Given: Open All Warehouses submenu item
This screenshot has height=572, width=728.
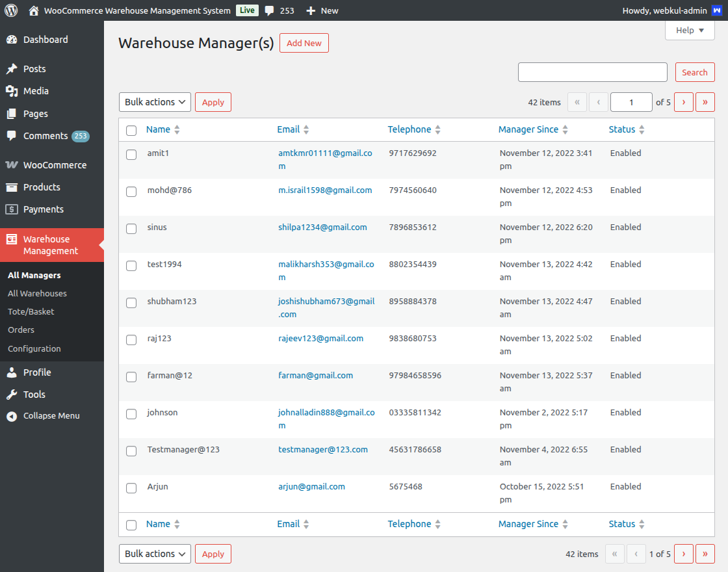Looking at the screenshot, I should 37,293.
